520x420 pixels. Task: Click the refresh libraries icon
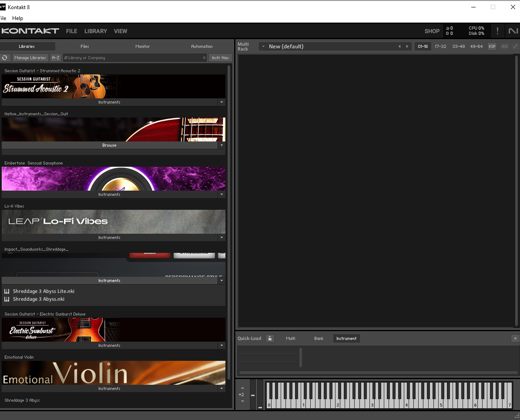[5, 58]
